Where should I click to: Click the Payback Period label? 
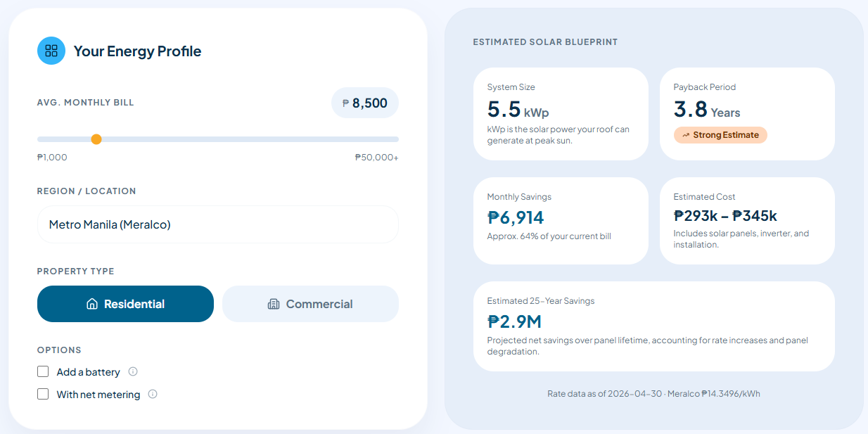[705, 87]
